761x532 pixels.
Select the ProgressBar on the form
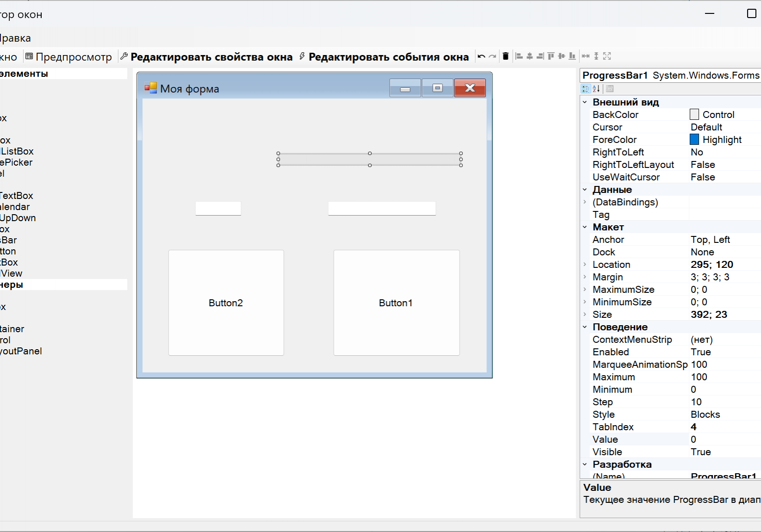pos(369,159)
